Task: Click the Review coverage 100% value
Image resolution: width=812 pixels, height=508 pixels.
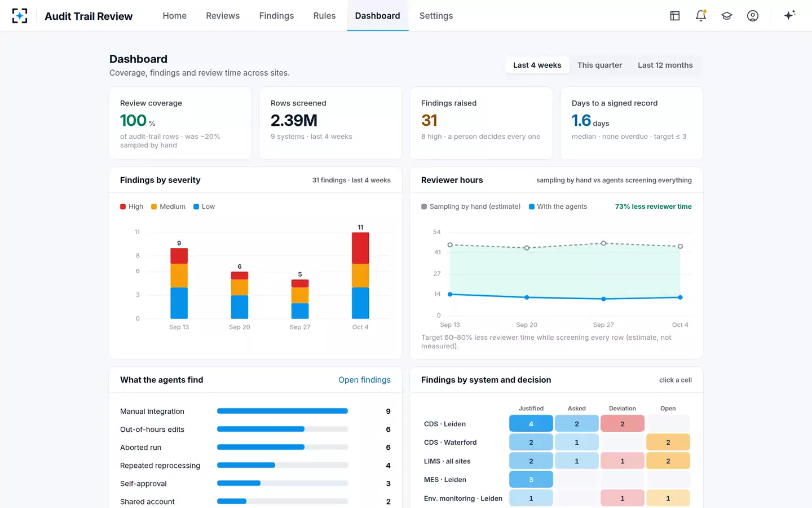Action: (x=138, y=120)
